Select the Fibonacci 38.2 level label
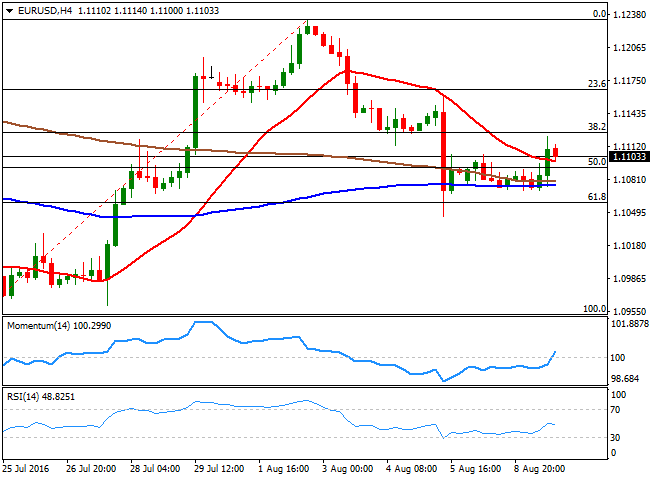Viewport: 650px width, 480px height. [597, 126]
